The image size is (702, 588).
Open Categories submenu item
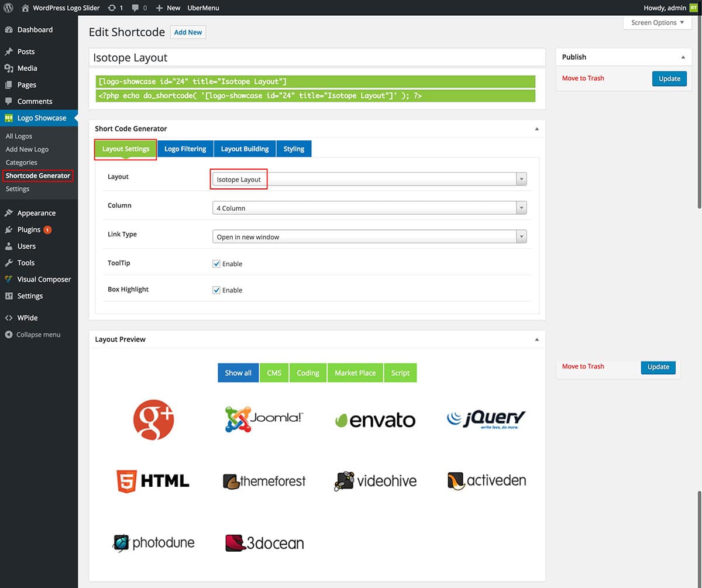[x=22, y=163]
